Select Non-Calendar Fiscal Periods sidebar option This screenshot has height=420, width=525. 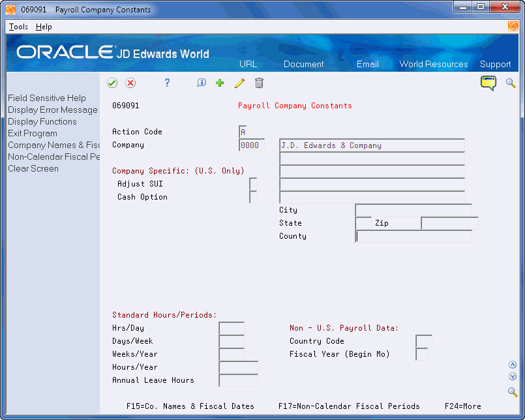pyautogui.click(x=54, y=157)
